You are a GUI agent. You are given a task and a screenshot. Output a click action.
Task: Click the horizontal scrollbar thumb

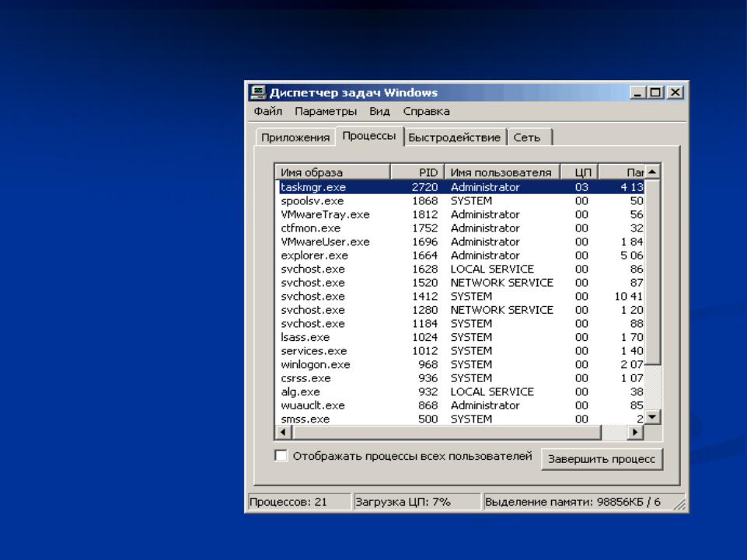447,433
